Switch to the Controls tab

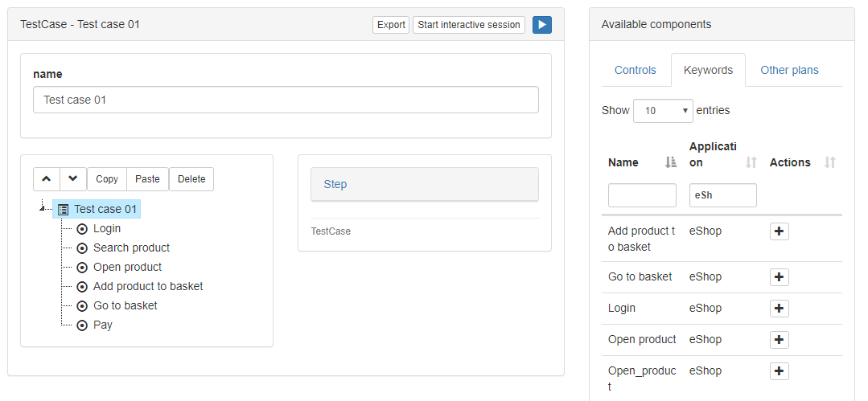point(636,70)
